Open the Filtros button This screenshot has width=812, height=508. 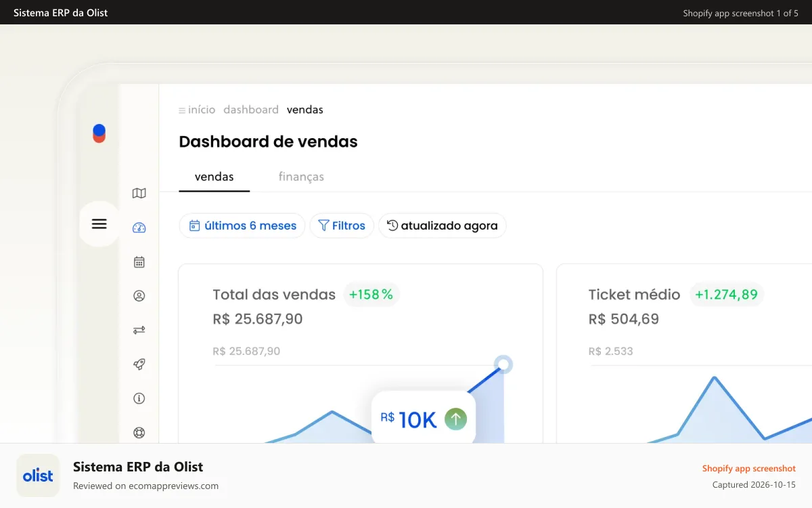coord(342,226)
